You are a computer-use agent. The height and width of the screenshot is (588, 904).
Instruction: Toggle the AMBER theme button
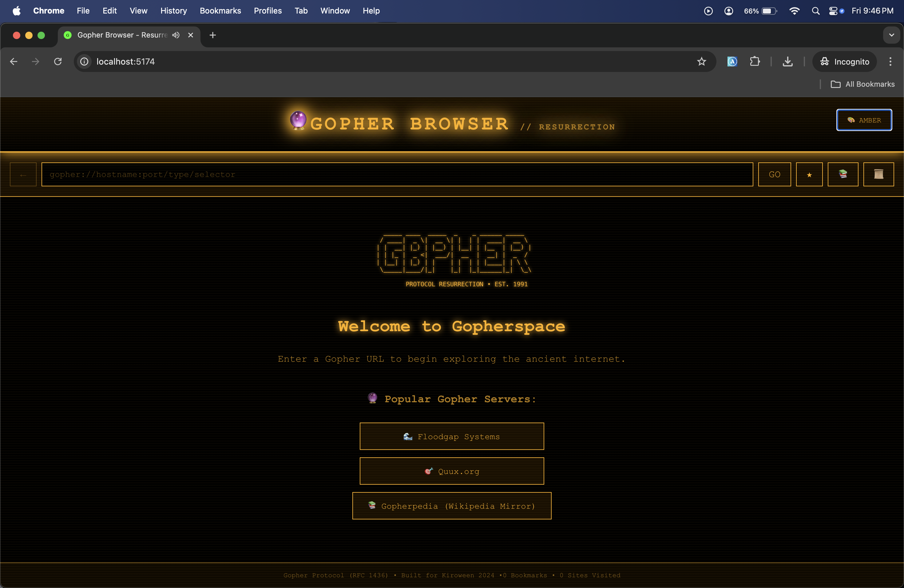tap(864, 120)
